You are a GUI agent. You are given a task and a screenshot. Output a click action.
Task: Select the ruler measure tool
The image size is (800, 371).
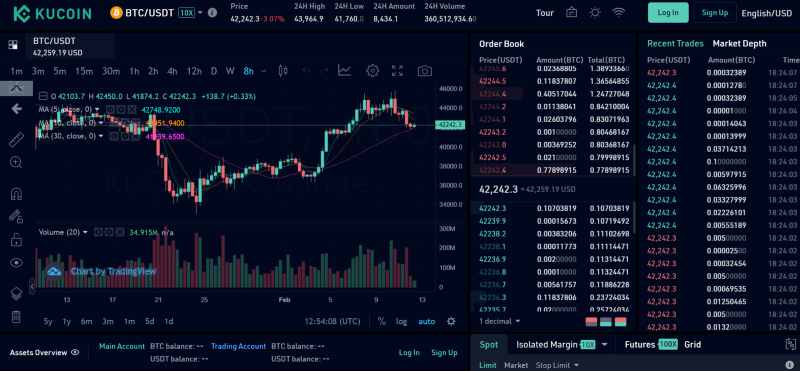coord(16,139)
